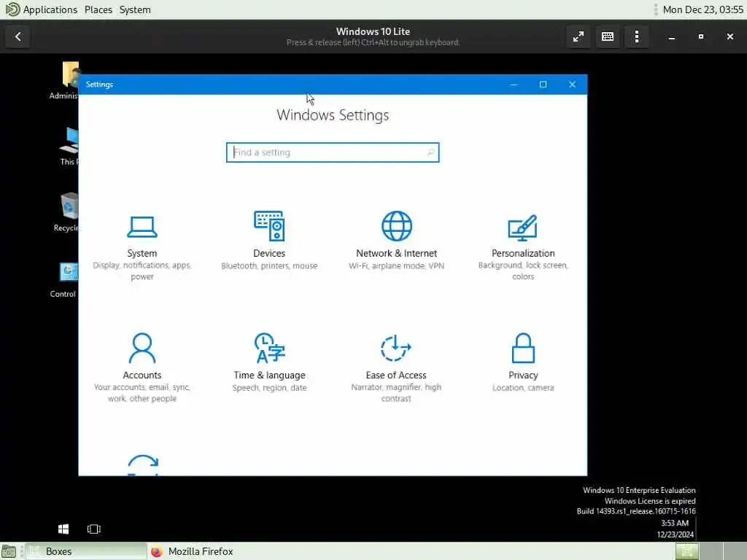Open the Ease of Access icon
The image size is (747, 560).
pos(396,348)
